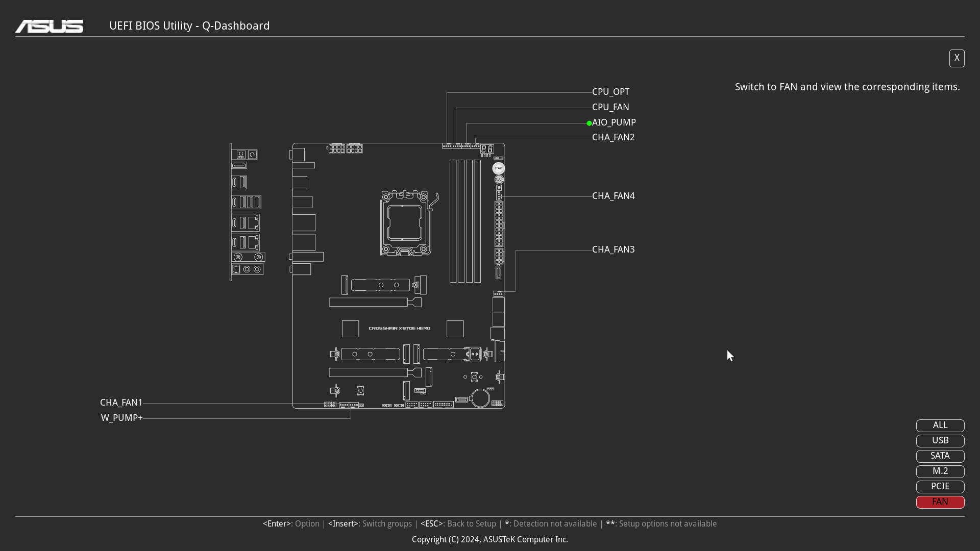Close Q-Dashboard with the X button
This screenshot has width=980, height=551.
pos(957,58)
